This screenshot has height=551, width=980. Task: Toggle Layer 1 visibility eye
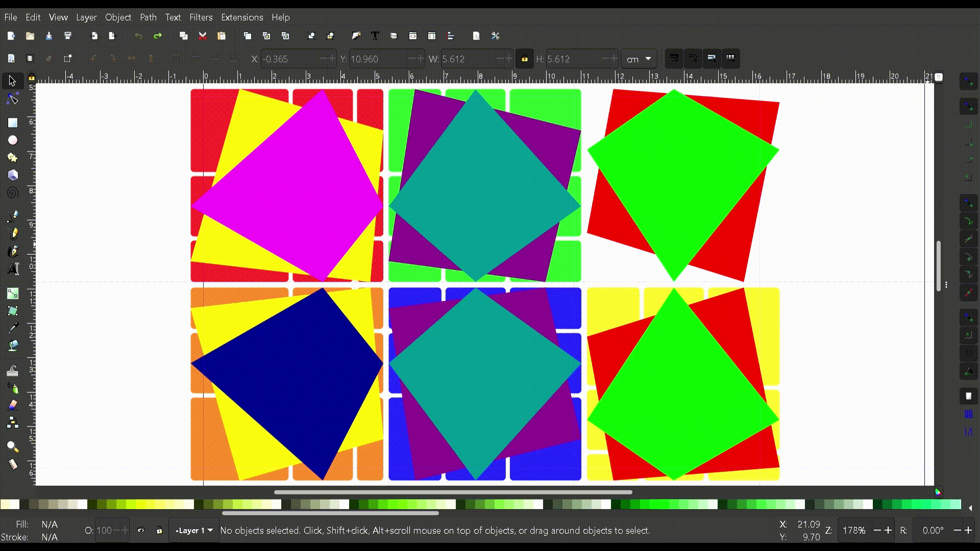tap(141, 531)
